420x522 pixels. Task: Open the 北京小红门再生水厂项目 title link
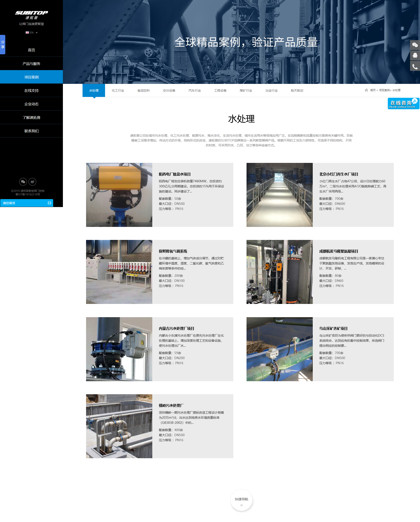click(338, 174)
